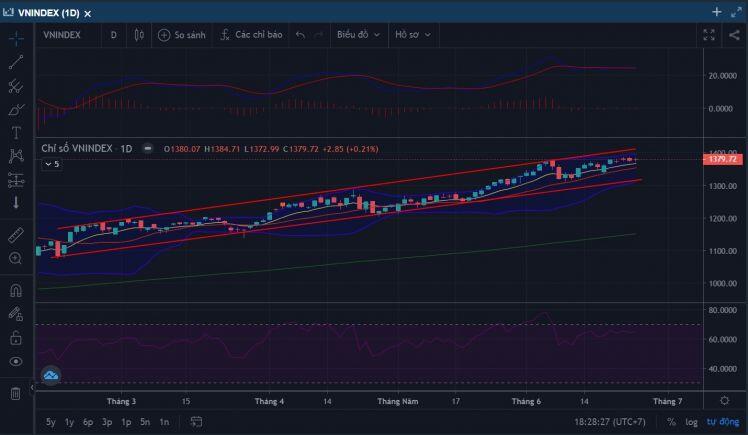Toggle log scale mode
This screenshot has height=435, width=748.
[x=691, y=422]
